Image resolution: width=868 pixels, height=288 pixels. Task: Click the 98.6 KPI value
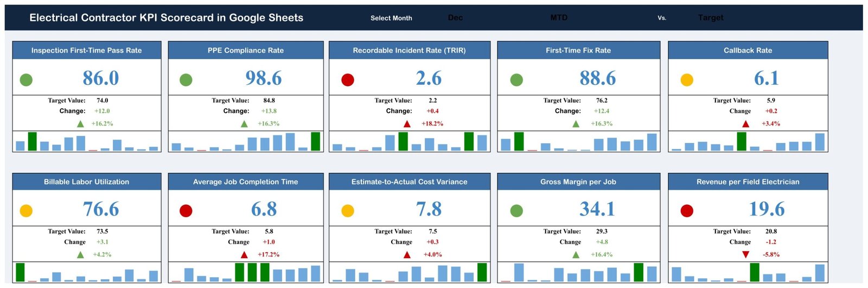(264, 78)
